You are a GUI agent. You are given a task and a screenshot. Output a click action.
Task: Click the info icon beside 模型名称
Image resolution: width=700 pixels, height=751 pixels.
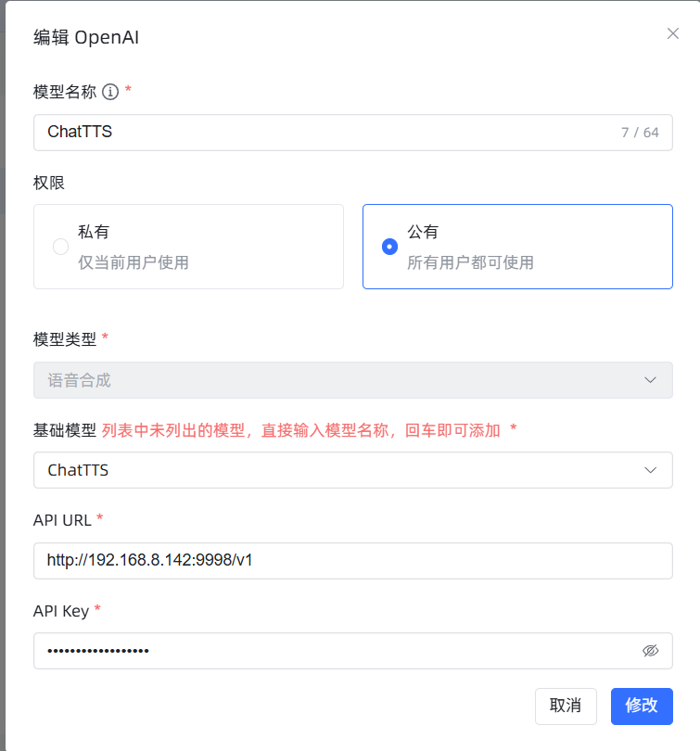pyautogui.click(x=110, y=92)
